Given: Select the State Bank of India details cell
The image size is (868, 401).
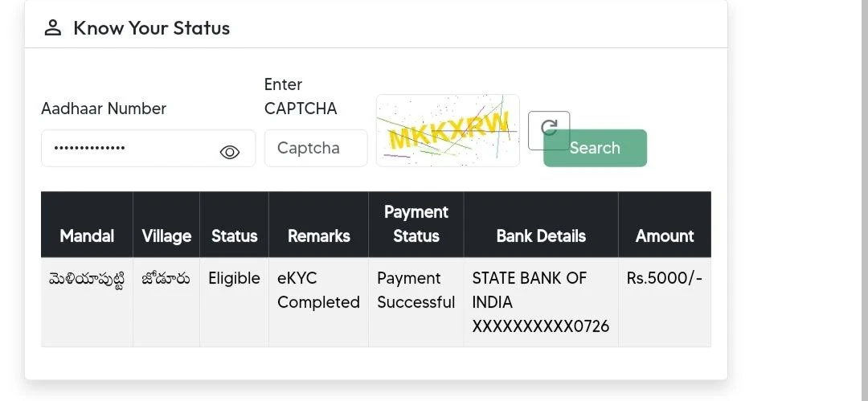Looking at the screenshot, I should click(541, 302).
